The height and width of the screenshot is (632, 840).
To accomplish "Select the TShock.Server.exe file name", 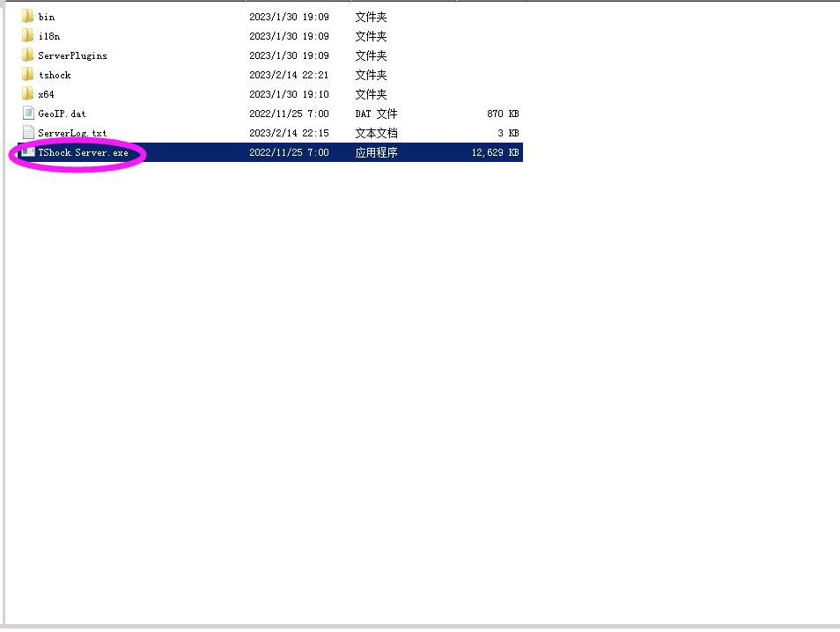I will pos(83,152).
